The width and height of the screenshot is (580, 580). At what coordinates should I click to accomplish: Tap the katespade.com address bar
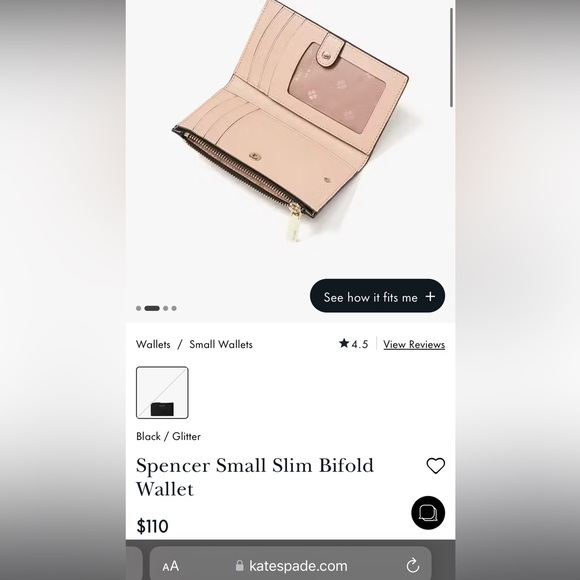click(x=290, y=566)
